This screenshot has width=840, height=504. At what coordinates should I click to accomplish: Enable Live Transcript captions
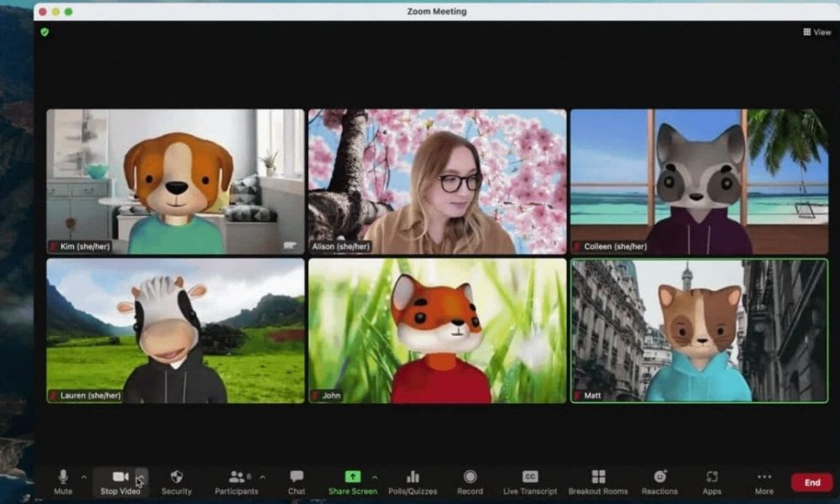click(x=530, y=481)
